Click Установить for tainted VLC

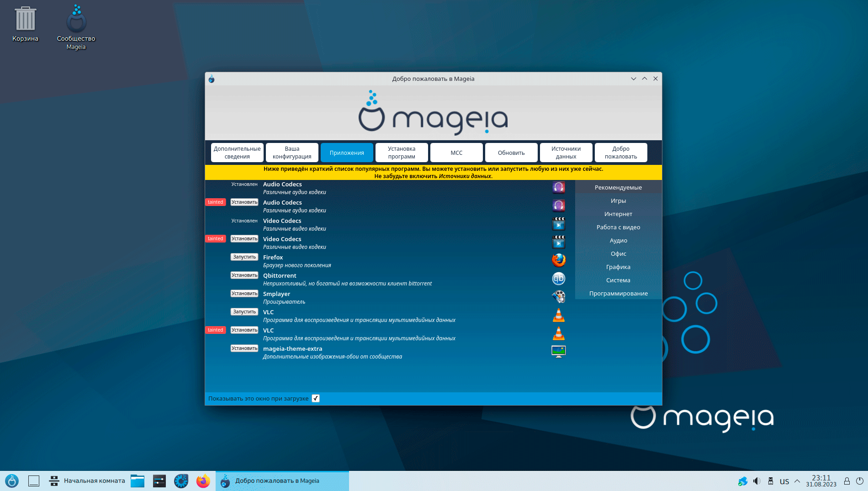(x=244, y=330)
